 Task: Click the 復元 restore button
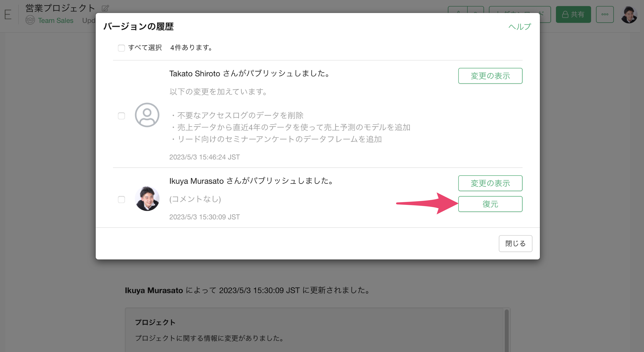(490, 204)
